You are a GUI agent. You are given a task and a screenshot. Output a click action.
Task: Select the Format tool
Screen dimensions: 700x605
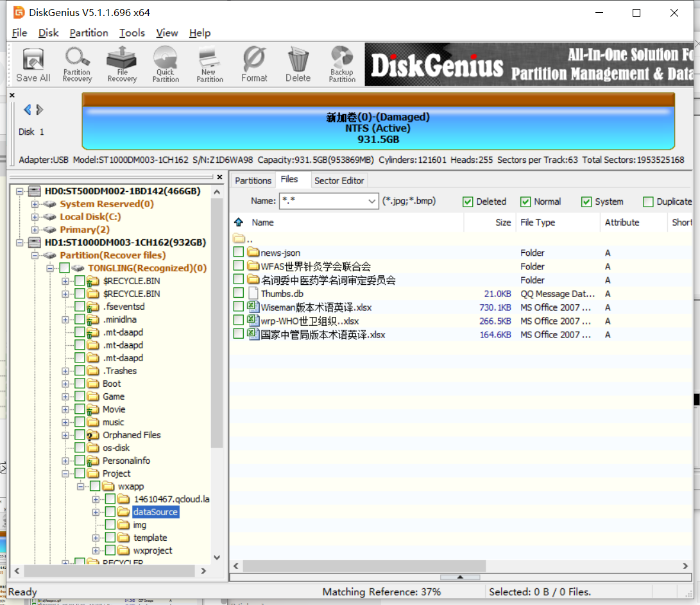point(254,64)
